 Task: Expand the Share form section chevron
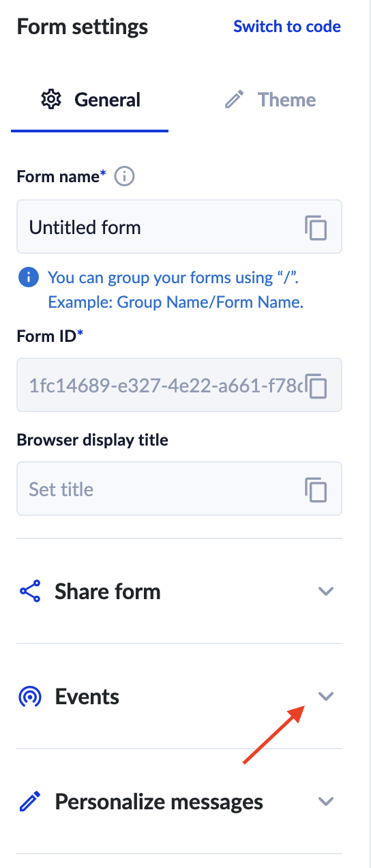pyautogui.click(x=326, y=591)
